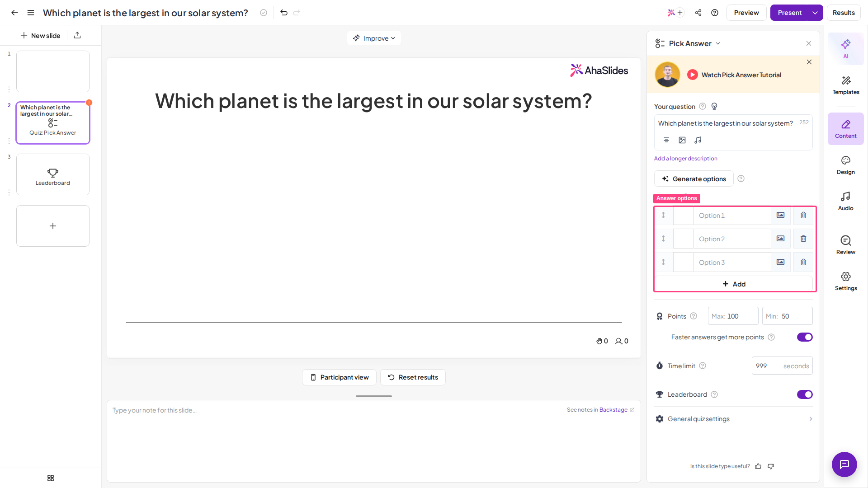Viewport: 868px width, 488px height.
Task: Click the thumbs up feedback icon
Action: (x=758, y=466)
